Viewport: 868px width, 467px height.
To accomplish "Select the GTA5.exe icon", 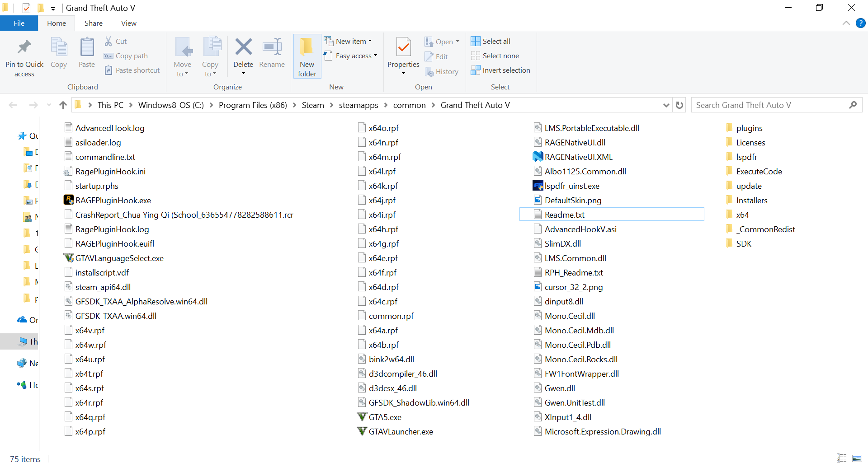I will [x=362, y=416].
